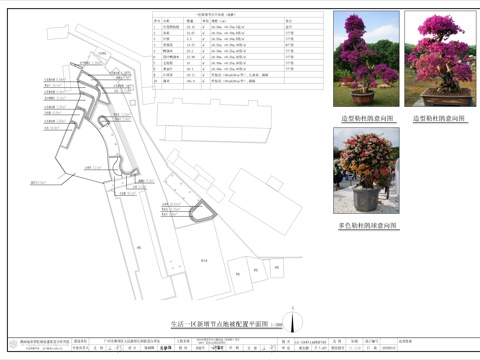Select the first row of the plant table
Viewport: 480px width, 360px height.
(x=238, y=27)
